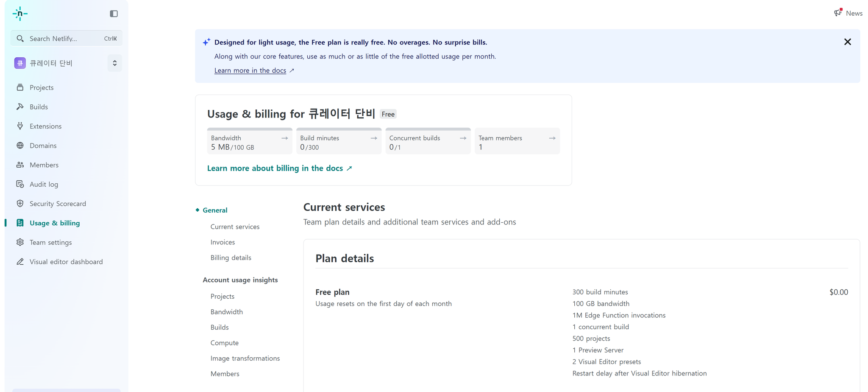Select General section in sub-navigation

coord(215,210)
